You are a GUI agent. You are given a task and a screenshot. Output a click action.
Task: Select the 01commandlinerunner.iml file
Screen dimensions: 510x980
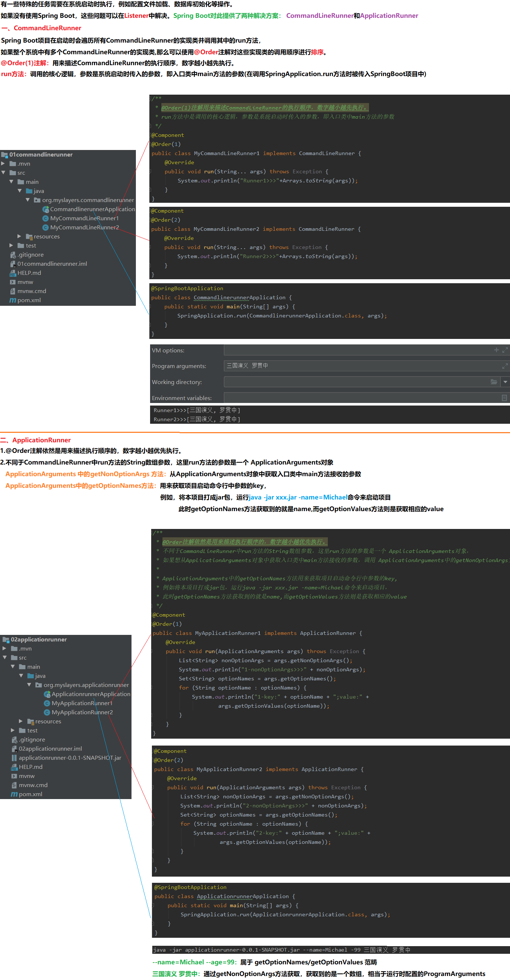pos(52,264)
